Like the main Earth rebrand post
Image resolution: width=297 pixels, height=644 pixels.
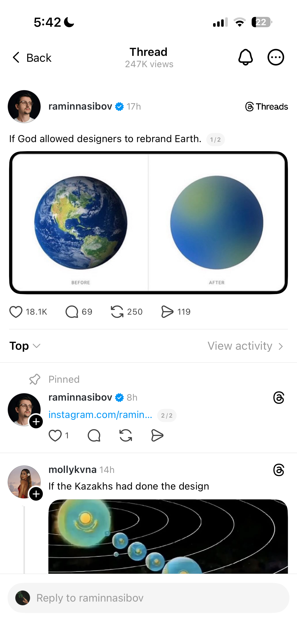[x=16, y=312]
